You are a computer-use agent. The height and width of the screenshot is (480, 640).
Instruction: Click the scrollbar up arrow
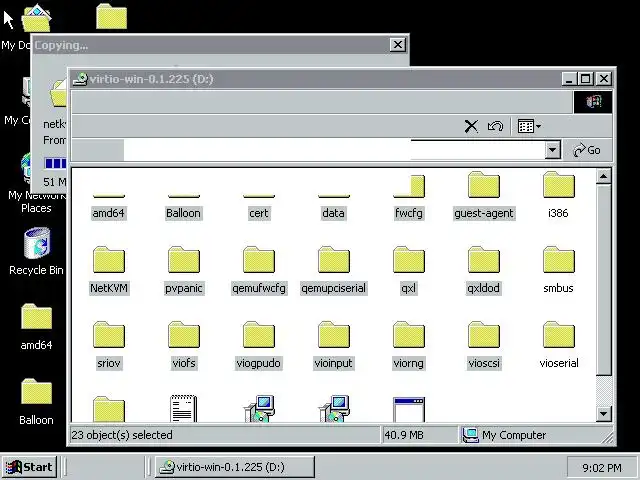click(x=603, y=176)
